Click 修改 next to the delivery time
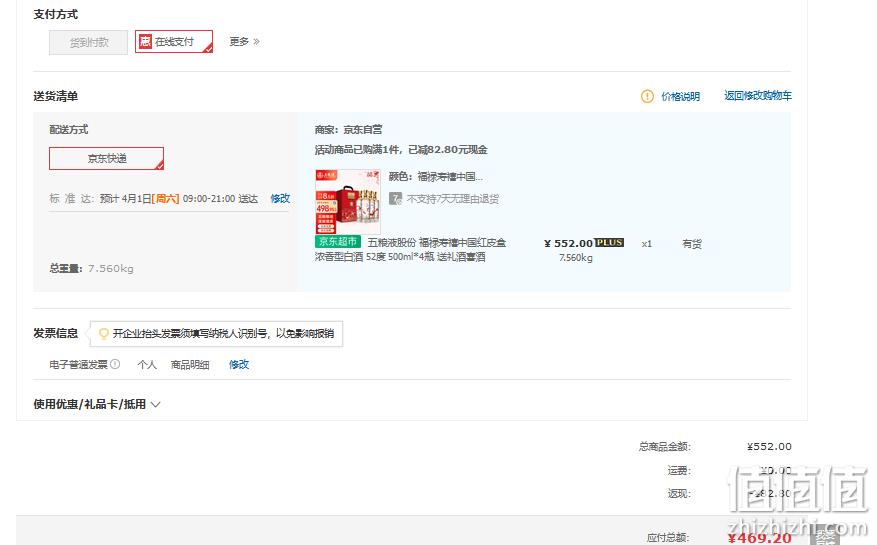The image size is (877, 545). coord(280,198)
